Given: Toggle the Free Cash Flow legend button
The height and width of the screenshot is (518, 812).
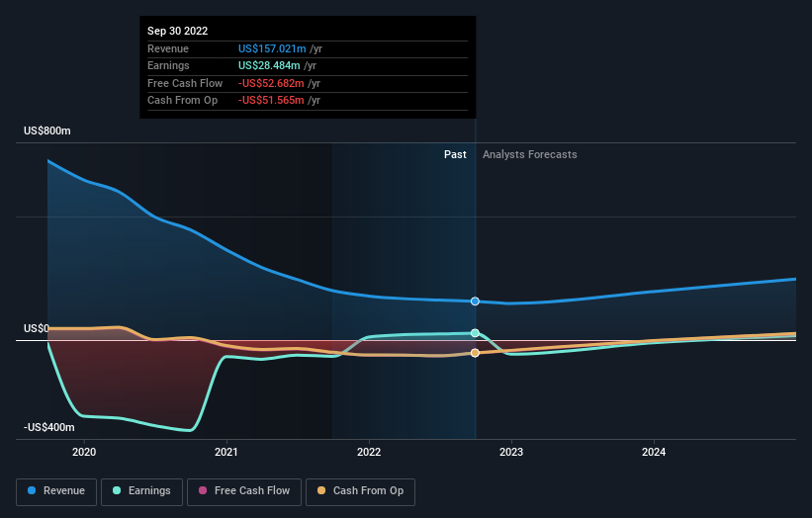Looking at the screenshot, I should tap(244, 491).
